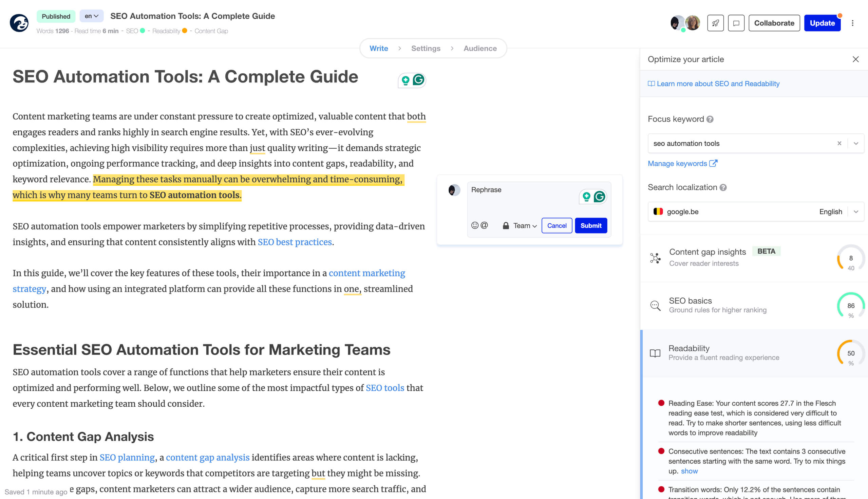Close the Optimize your article panel
The width and height of the screenshot is (868, 499).
(856, 59)
